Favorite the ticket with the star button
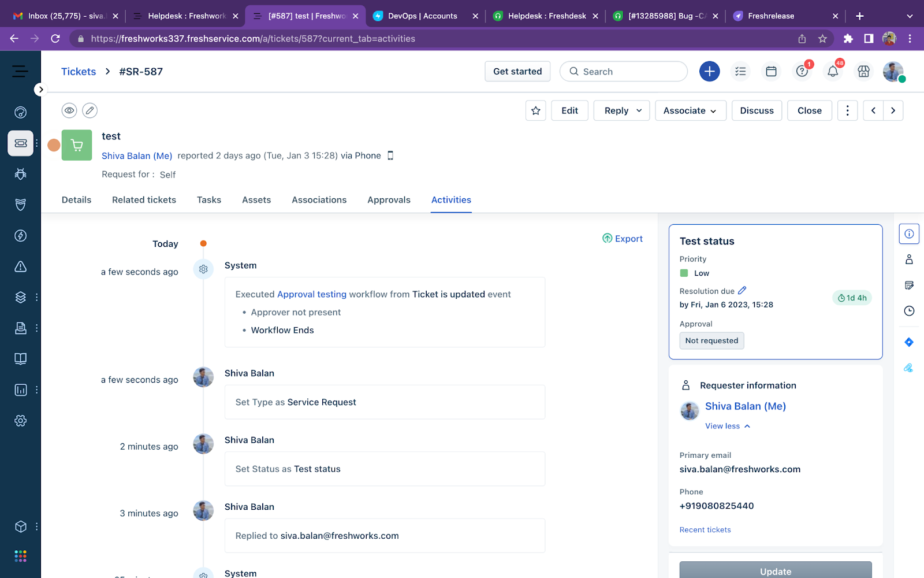The image size is (924, 578). (536, 110)
